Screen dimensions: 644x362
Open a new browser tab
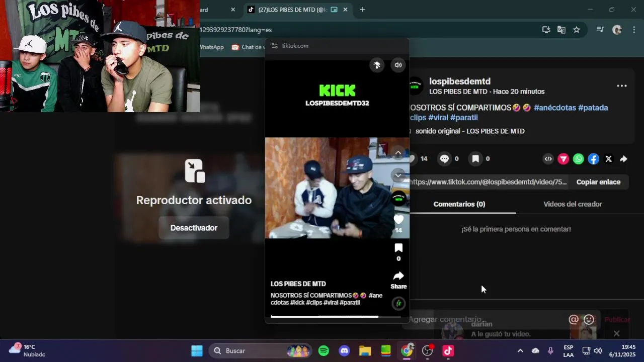click(362, 10)
